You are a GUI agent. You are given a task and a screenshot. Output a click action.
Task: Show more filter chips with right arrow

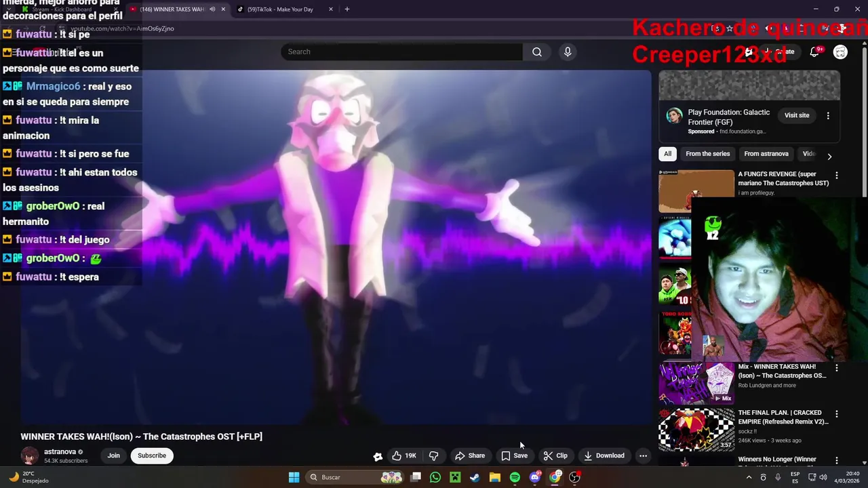pos(829,157)
